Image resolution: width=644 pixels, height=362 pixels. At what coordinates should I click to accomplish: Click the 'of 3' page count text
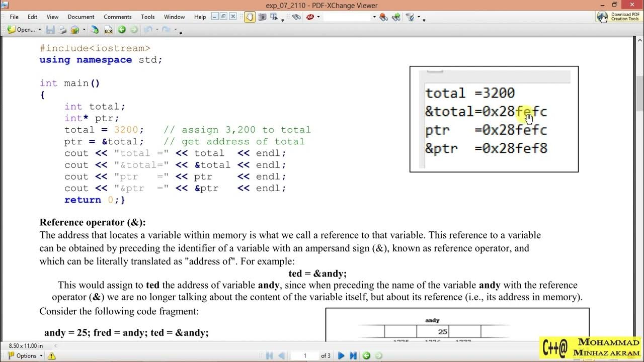[x=326, y=356]
